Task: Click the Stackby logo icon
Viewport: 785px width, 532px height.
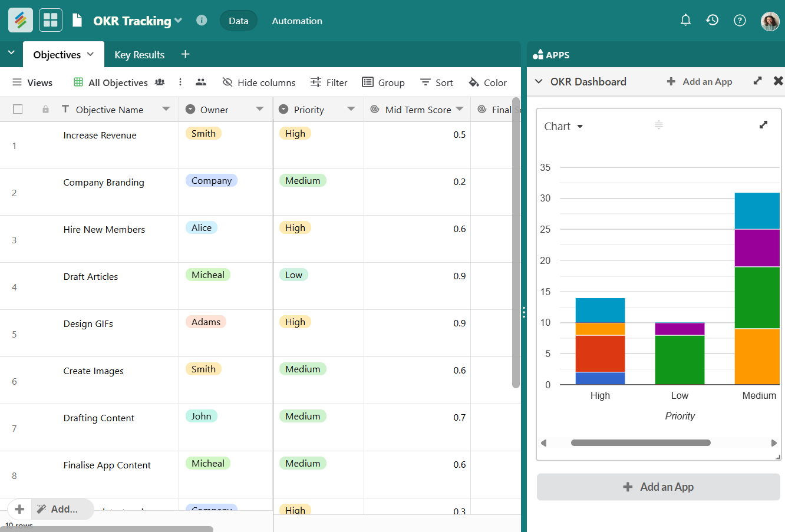Action: (x=21, y=20)
